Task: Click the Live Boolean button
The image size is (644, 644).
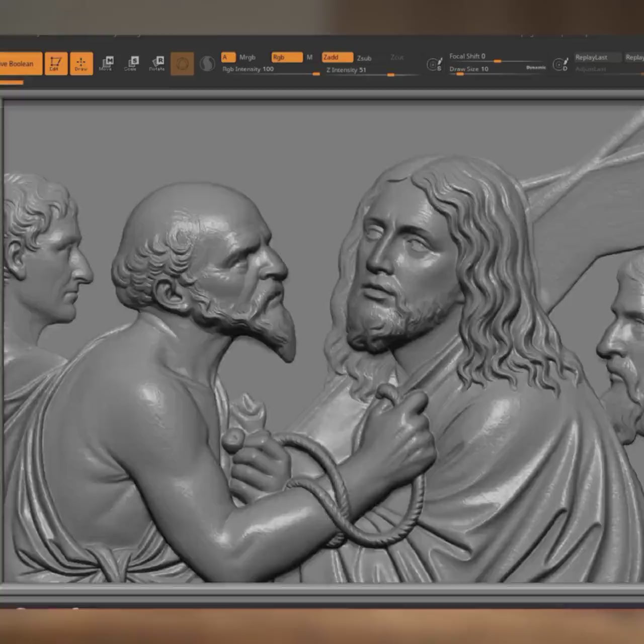Action: tap(21, 64)
